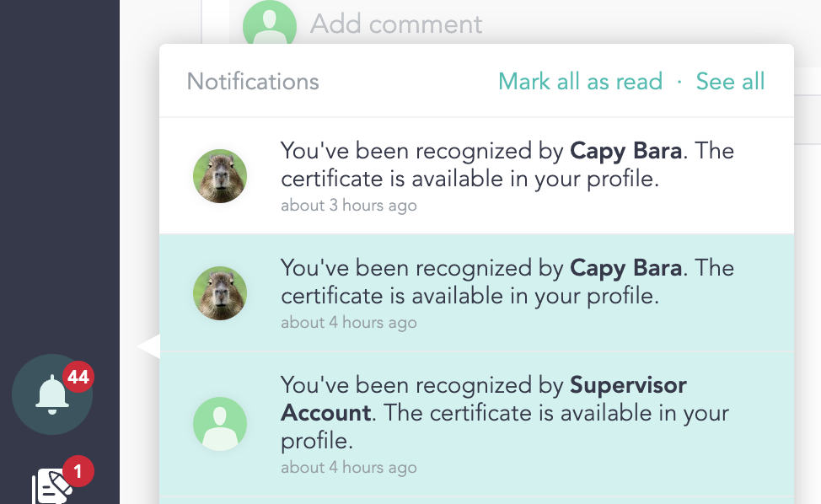Click the Notifications panel heading

tap(253, 82)
